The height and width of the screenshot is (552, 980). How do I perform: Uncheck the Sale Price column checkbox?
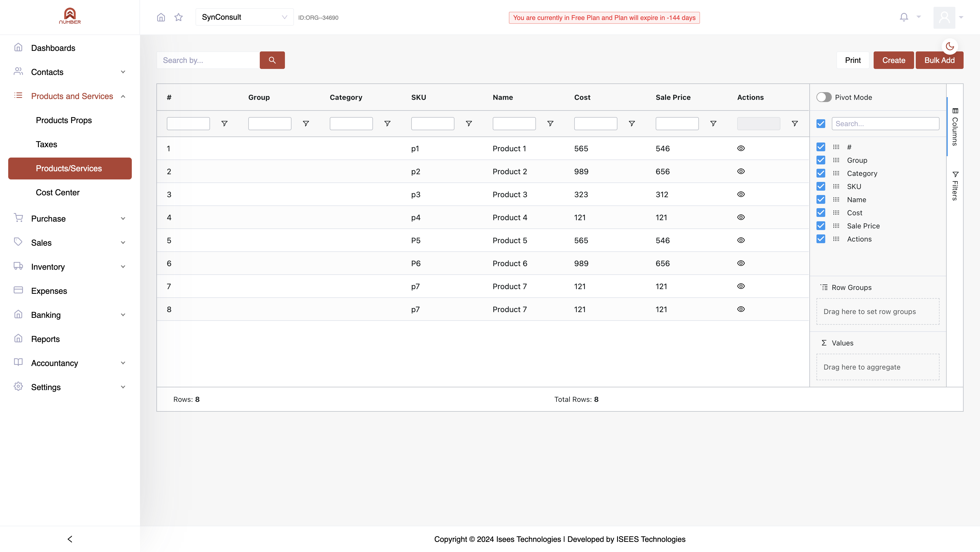(821, 226)
